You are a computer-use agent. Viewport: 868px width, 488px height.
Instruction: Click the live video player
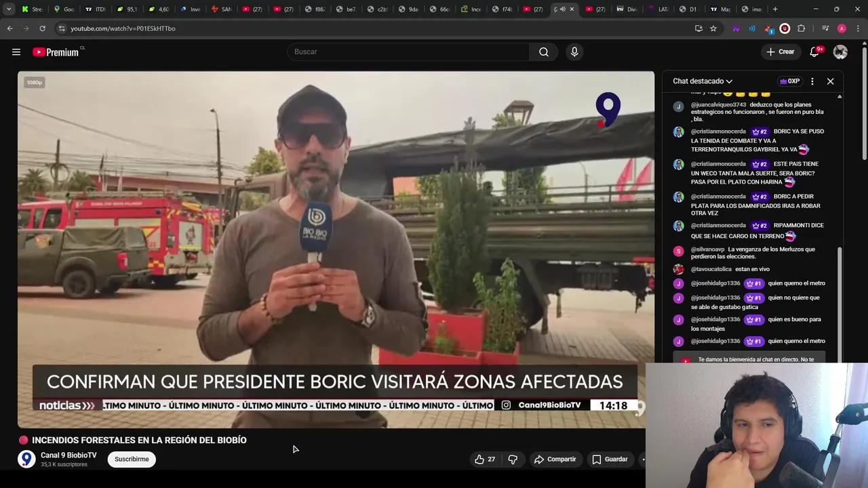pos(336,249)
